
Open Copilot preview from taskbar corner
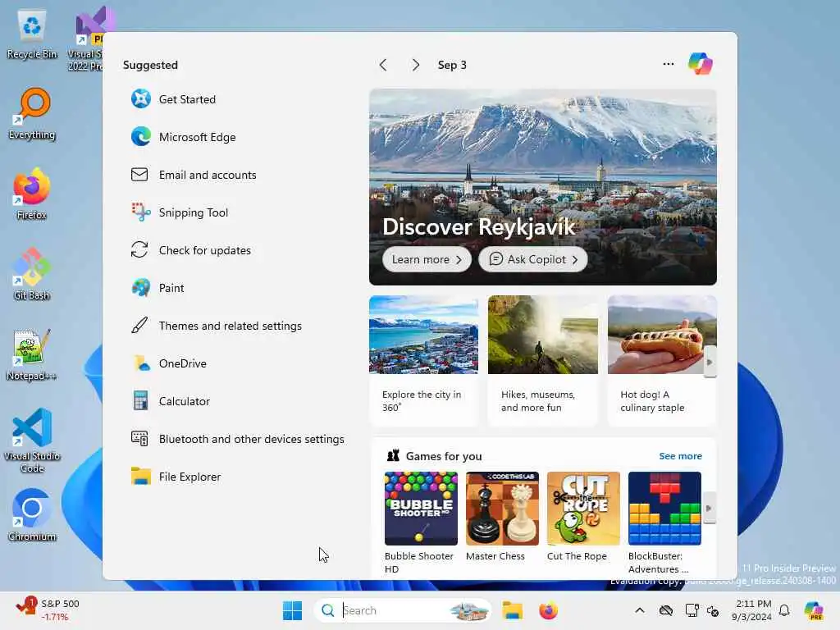(x=814, y=610)
